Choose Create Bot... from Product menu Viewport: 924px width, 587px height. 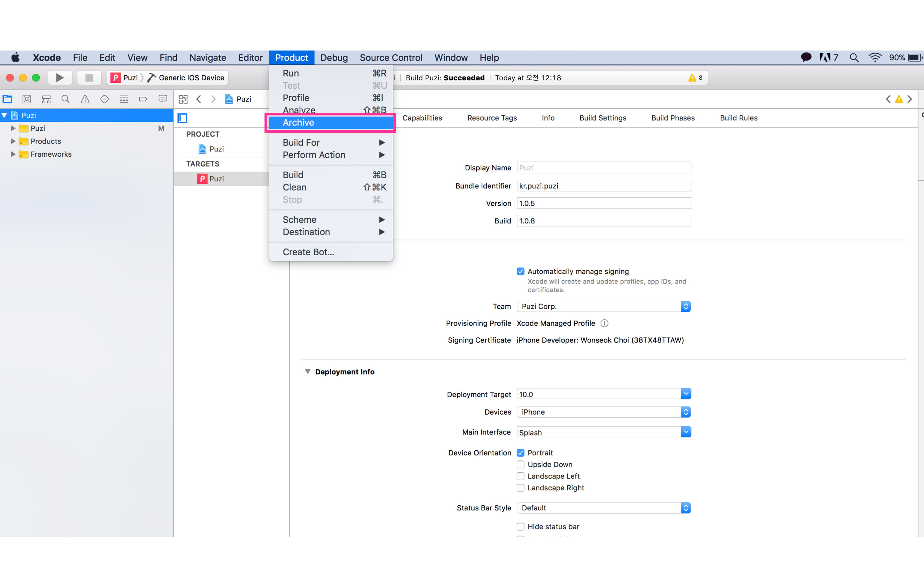[331, 252]
